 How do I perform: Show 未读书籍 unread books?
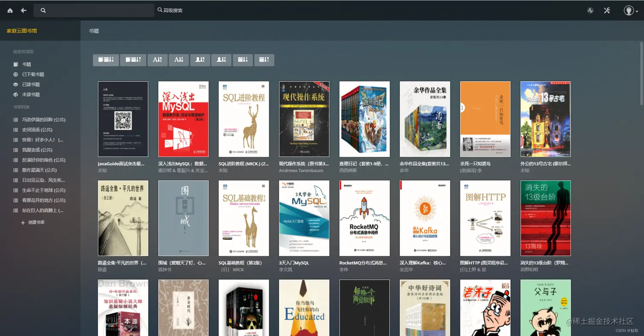point(26,95)
